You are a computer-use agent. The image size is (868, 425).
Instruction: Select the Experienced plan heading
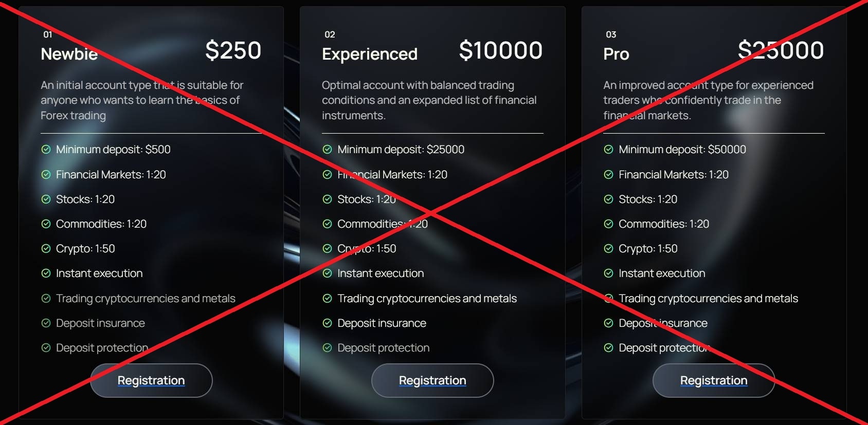369,53
